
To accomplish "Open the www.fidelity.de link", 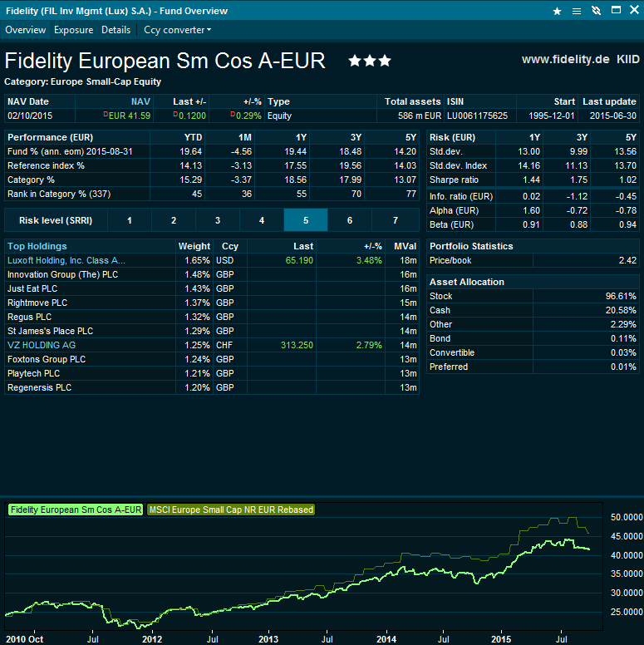I will tap(565, 59).
